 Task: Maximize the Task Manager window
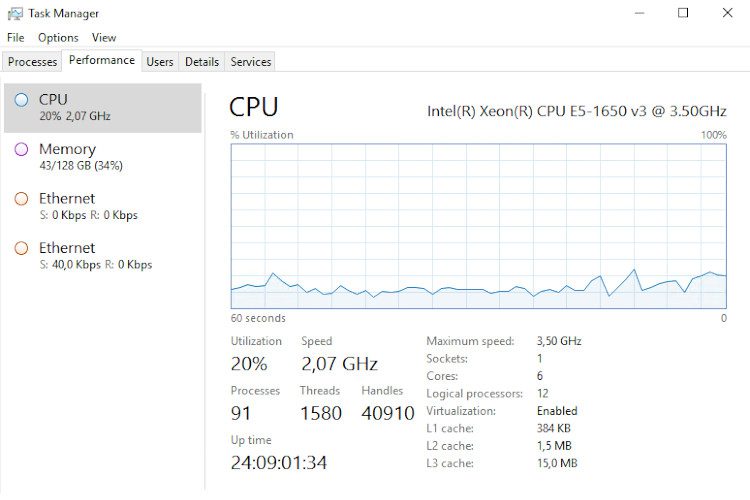(x=683, y=13)
